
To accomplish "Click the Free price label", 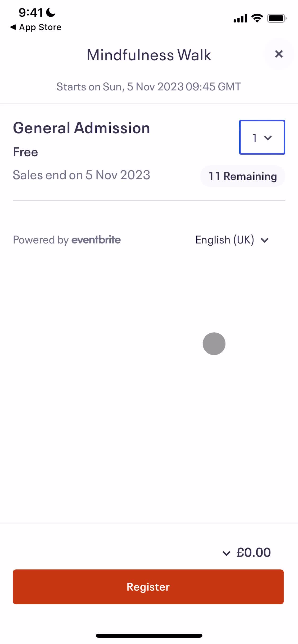I will 25,152.
